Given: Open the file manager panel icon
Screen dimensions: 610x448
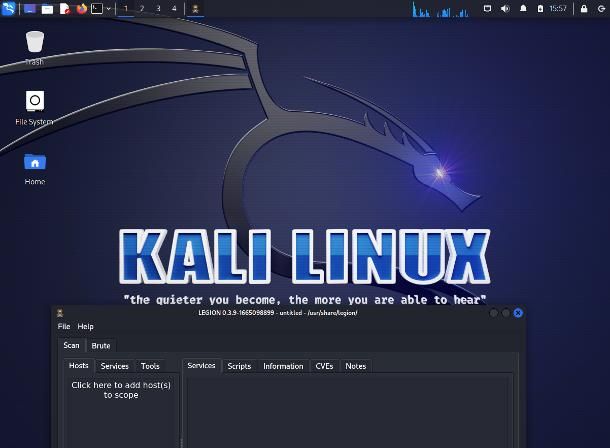Looking at the screenshot, I should tap(47, 8).
